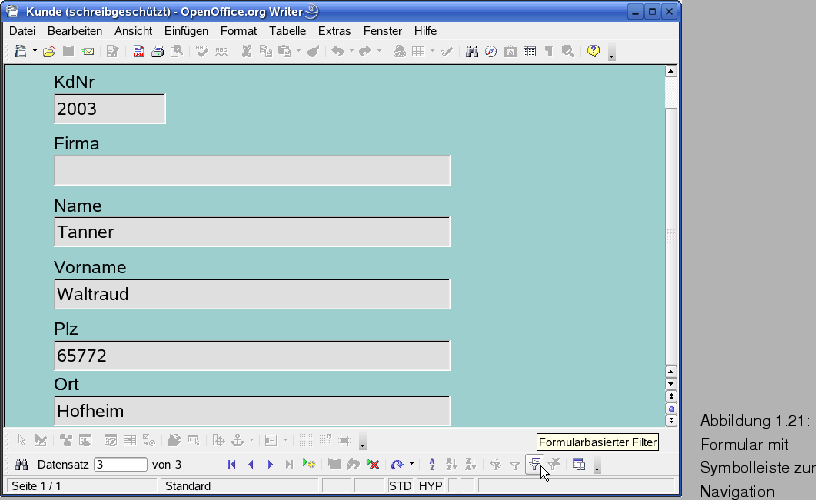Add a new record
Viewport: 816px width, 500px height.
309,465
